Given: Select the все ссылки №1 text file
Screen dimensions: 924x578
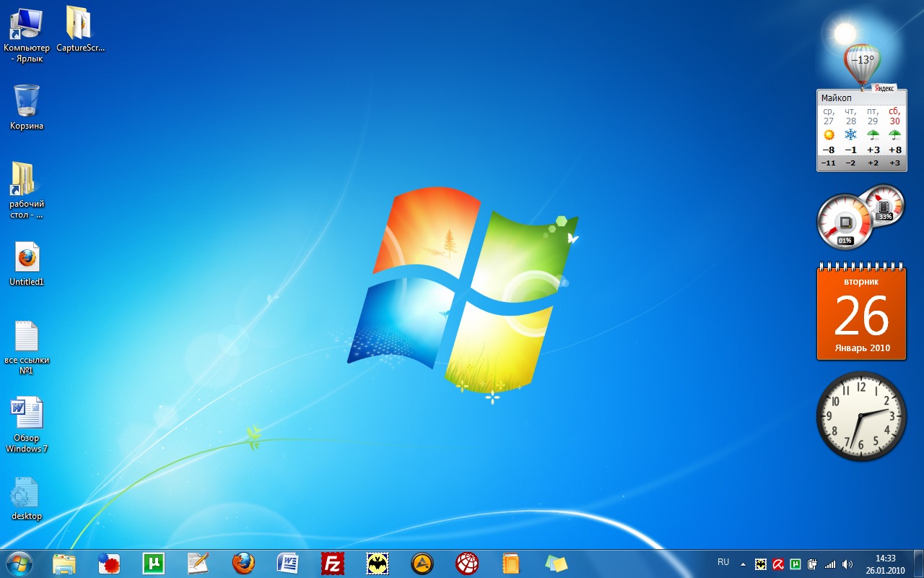Looking at the screenshot, I should [x=27, y=348].
